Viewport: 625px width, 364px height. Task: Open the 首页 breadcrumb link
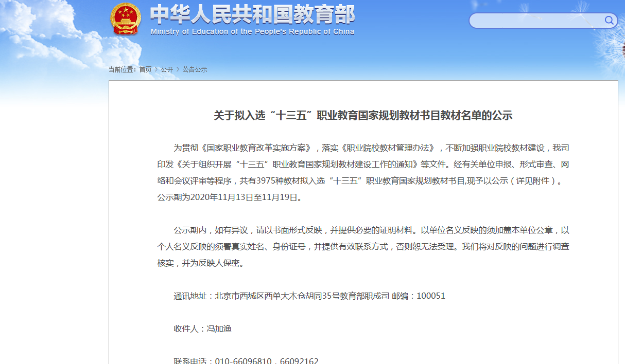point(145,69)
